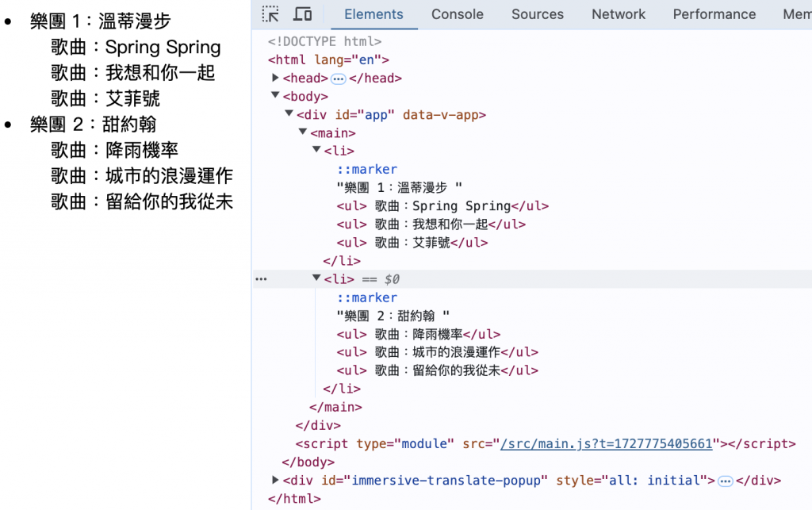812x510 pixels.
Task: Collapse the body element node
Action: click(275, 95)
